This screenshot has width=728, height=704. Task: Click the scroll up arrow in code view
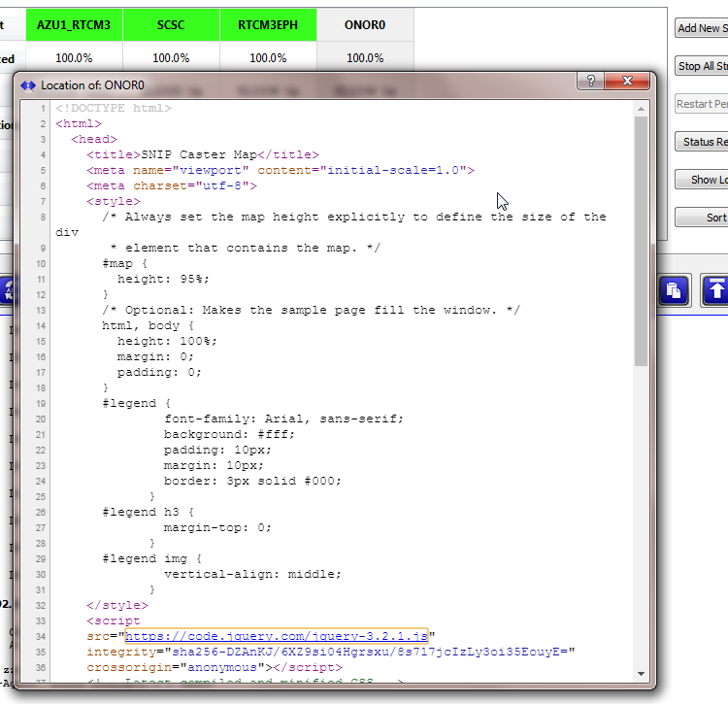(x=641, y=109)
